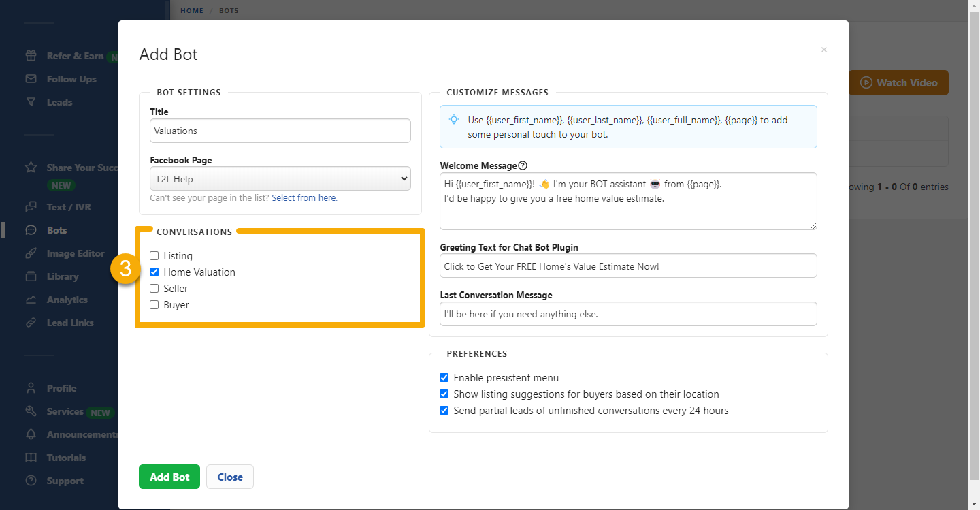
Task: Click inside the Title input field
Action: click(280, 131)
